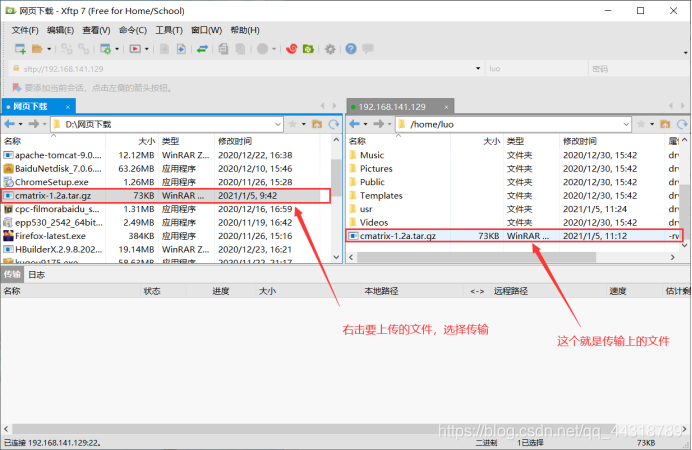The width and height of the screenshot is (692, 450).
Task: Sort remote files by 类型 column
Action: 531,141
